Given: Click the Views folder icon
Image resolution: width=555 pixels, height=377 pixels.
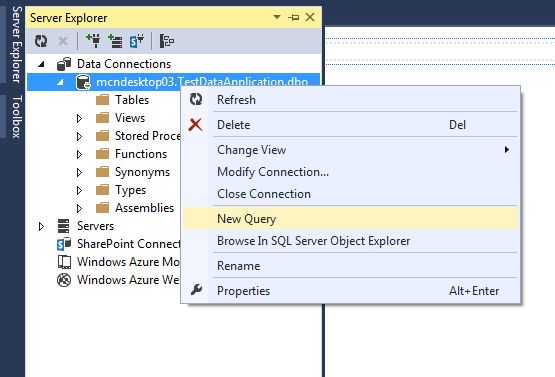Looking at the screenshot, I should click(103, 118).
